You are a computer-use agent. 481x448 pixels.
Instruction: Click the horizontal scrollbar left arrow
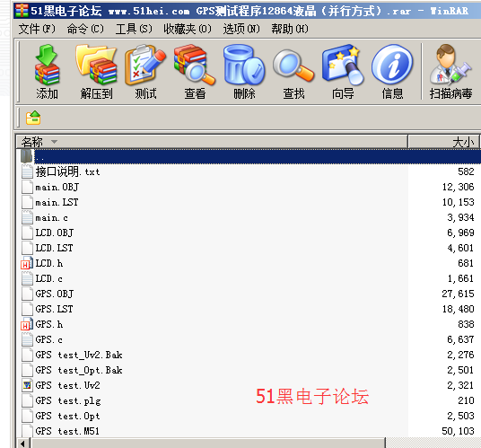click(22, 444)
